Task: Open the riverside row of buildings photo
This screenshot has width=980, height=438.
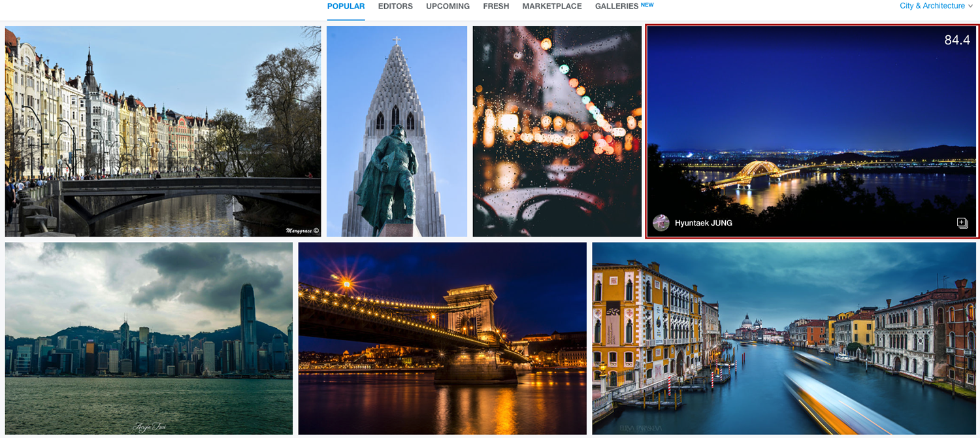Action: (x=163, y=131)
